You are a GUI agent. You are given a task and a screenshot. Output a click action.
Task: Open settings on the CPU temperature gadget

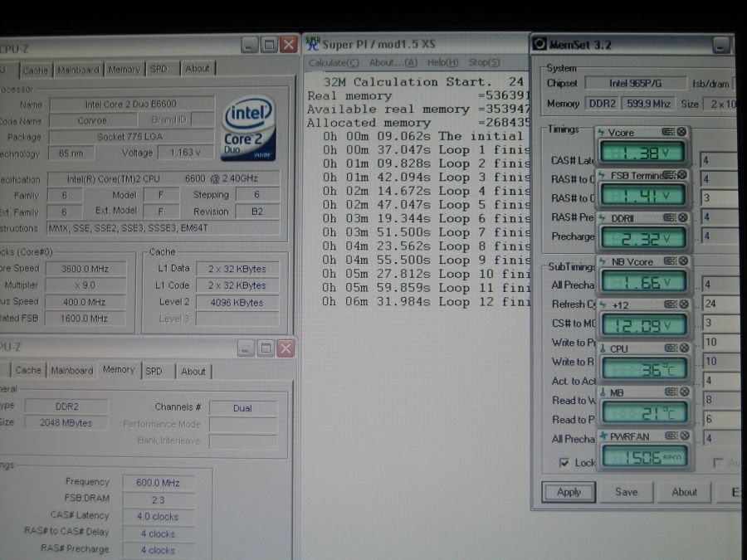tap(671, 348)
